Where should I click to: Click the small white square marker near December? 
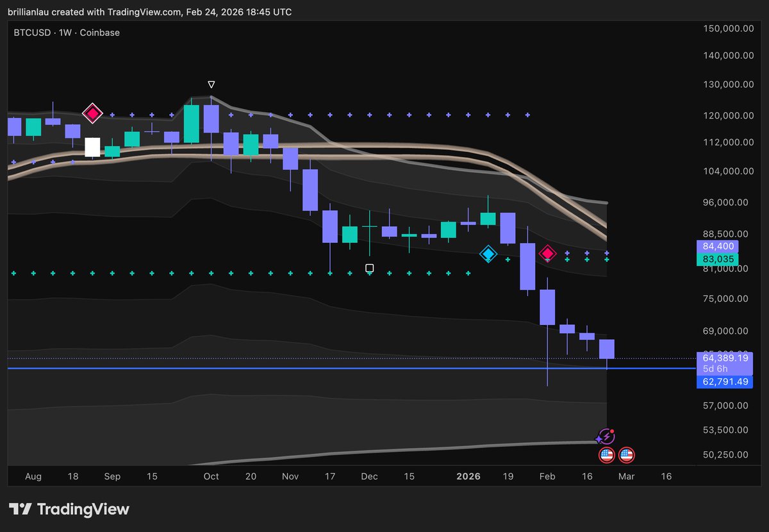click(x=369, y=268)
